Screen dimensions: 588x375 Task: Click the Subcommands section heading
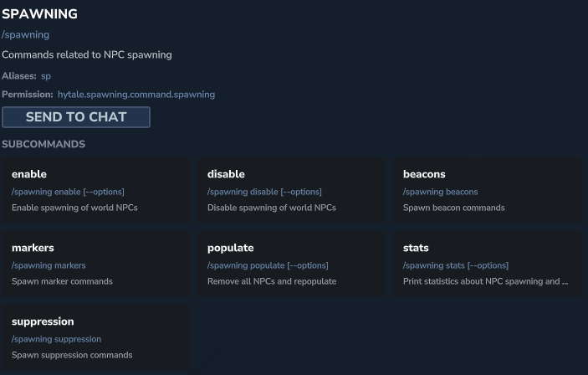coord(43,144)
